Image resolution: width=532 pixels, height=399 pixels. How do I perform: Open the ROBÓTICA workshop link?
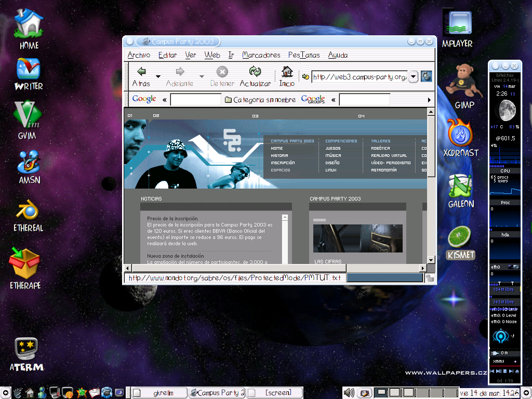(380, 148)
